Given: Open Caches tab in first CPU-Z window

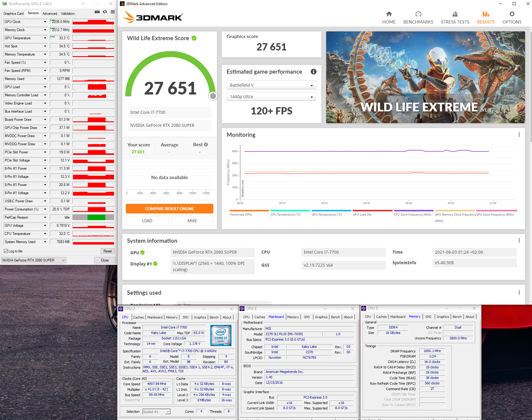Looking at the screenshot, I should point(139,317).
